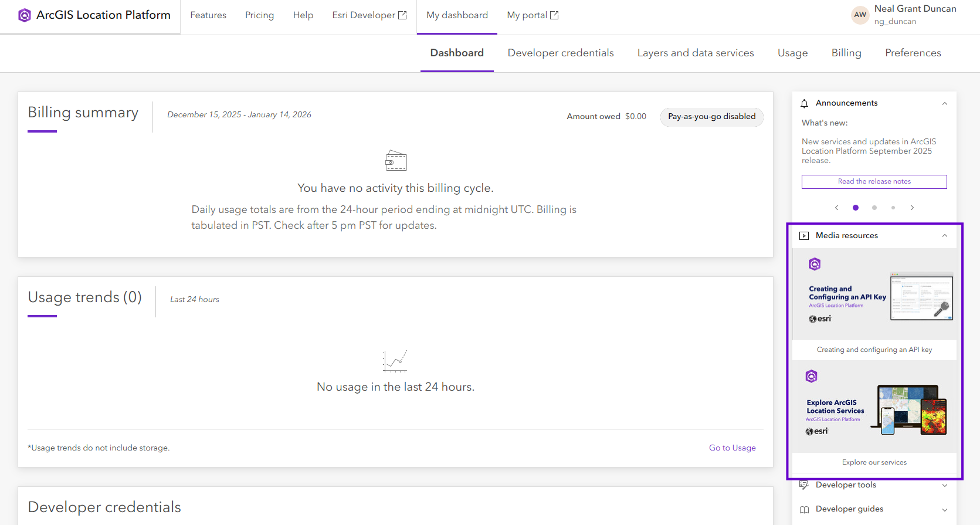Click the Developer tools panel icon
980x525 pixels.
coord(804,485)
